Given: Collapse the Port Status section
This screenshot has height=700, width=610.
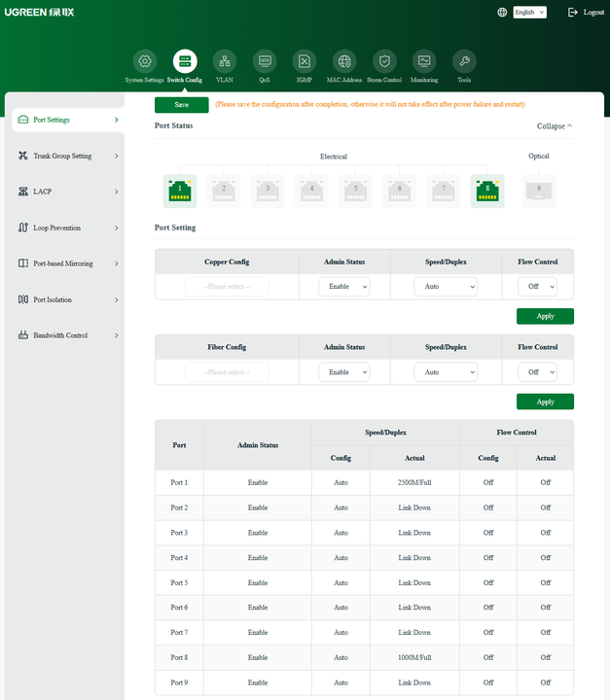Looking at the screenshot, I should pos(555,125).
